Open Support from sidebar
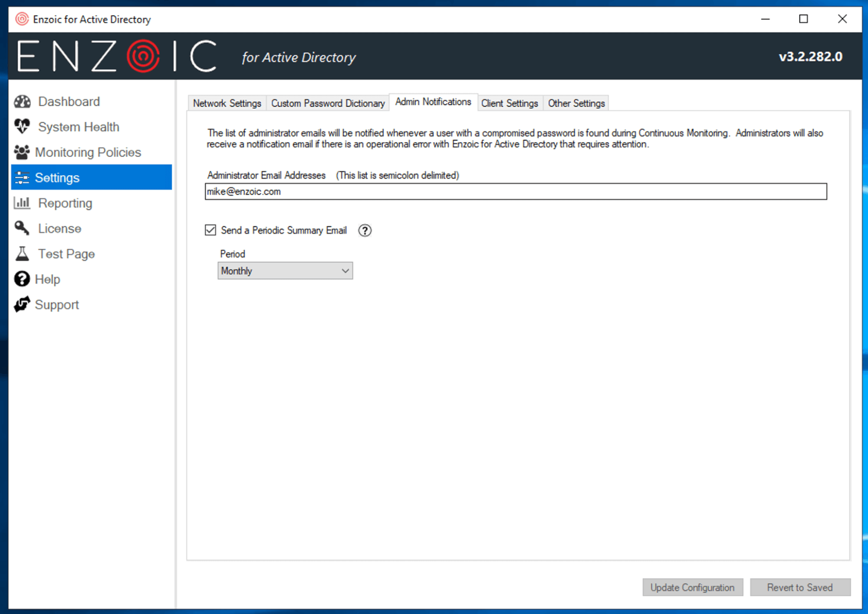 [57, 305]
